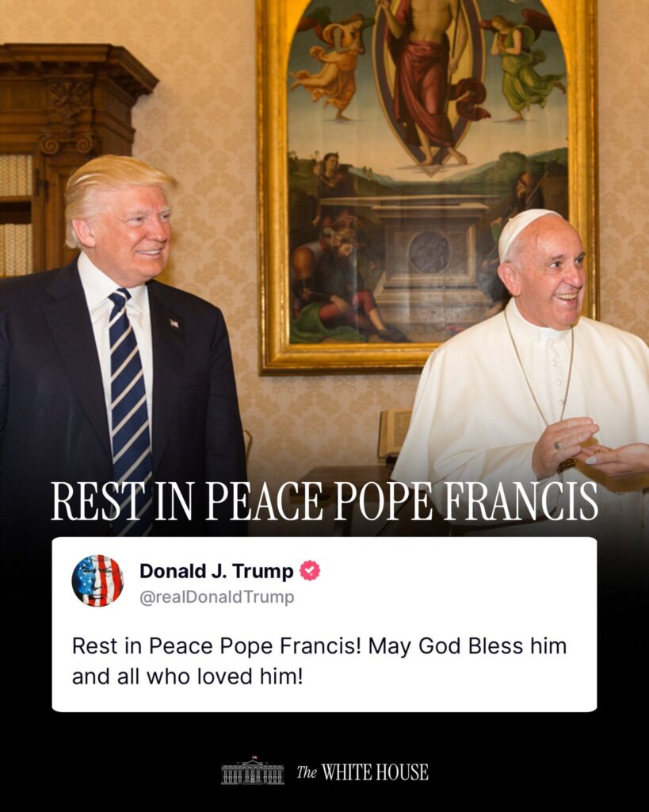This screenshot has width=649, height=812.
Task: Select the open book on the desk
Action: (x=395, y=434)
